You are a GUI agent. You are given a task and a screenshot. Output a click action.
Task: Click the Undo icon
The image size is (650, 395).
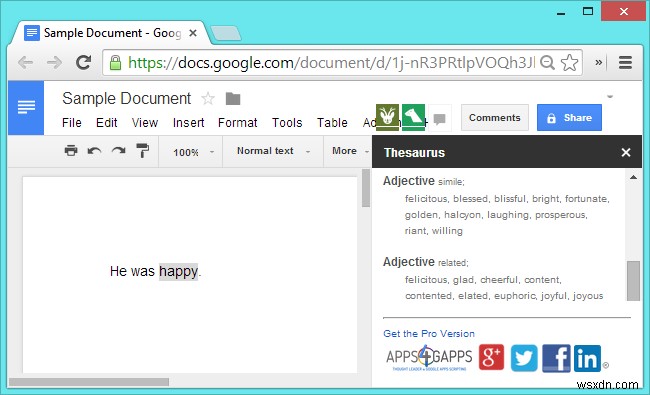pos(95,151)
